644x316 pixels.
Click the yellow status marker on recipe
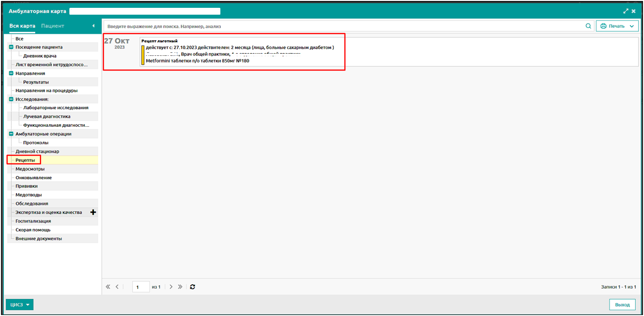coord(143,55)
